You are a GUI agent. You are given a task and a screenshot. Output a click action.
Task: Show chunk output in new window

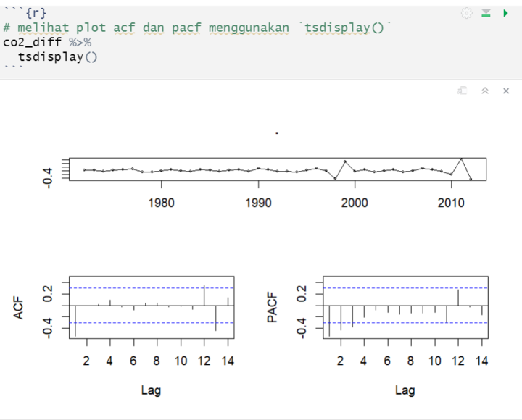(462, 91)
